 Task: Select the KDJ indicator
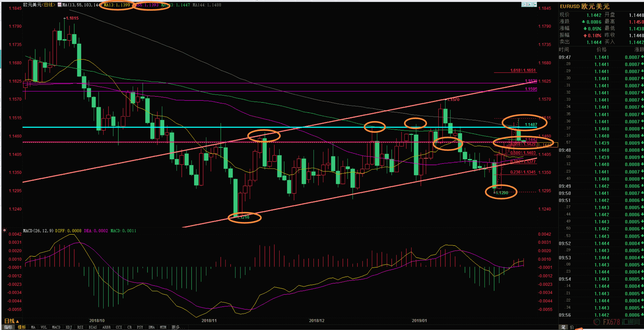pyautogui.click(x=69, y=327)
